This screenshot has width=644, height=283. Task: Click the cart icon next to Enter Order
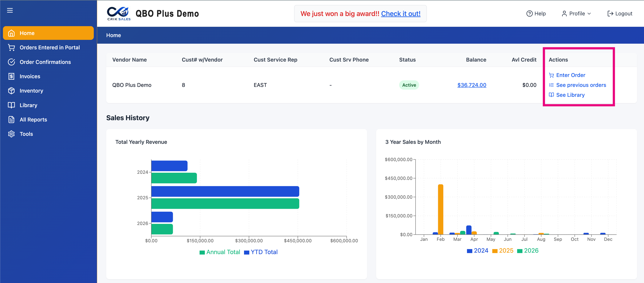pyautogui.click(x=551, y=75)
